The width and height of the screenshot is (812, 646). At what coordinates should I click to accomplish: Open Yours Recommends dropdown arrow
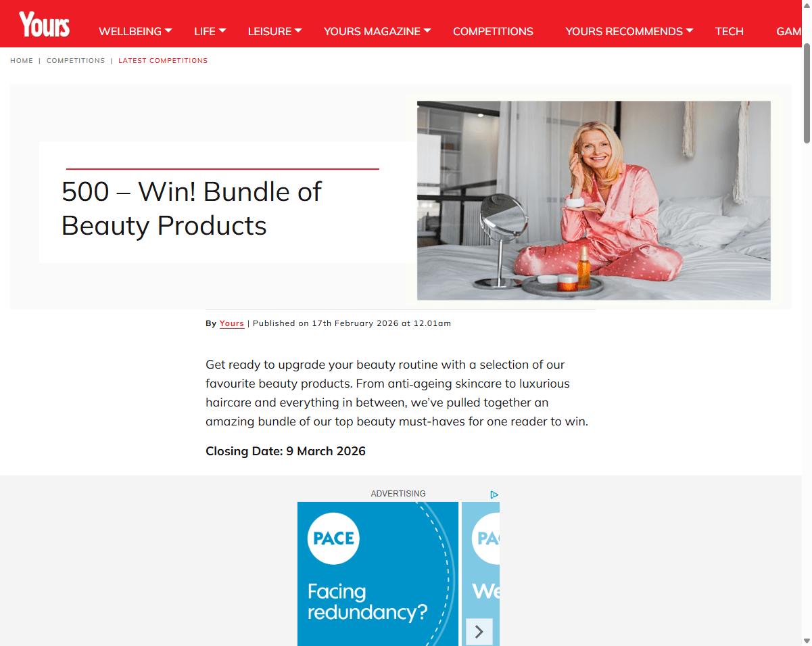pos(690,30)
